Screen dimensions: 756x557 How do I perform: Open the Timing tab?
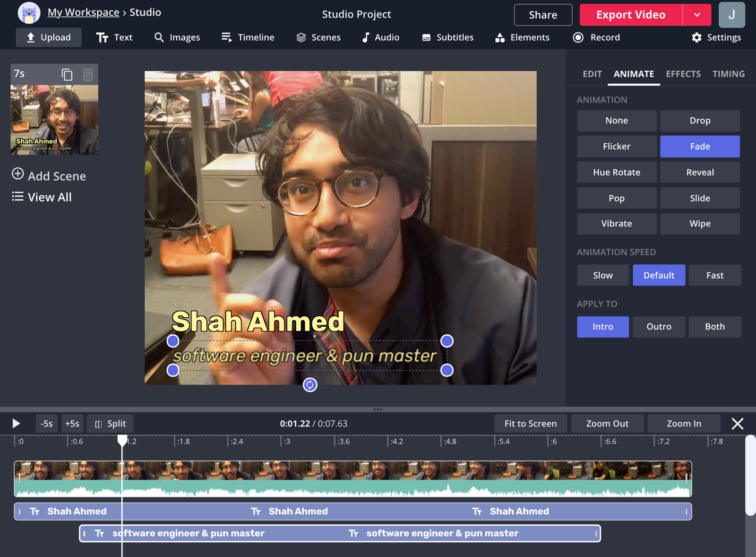tap(728, 74)
